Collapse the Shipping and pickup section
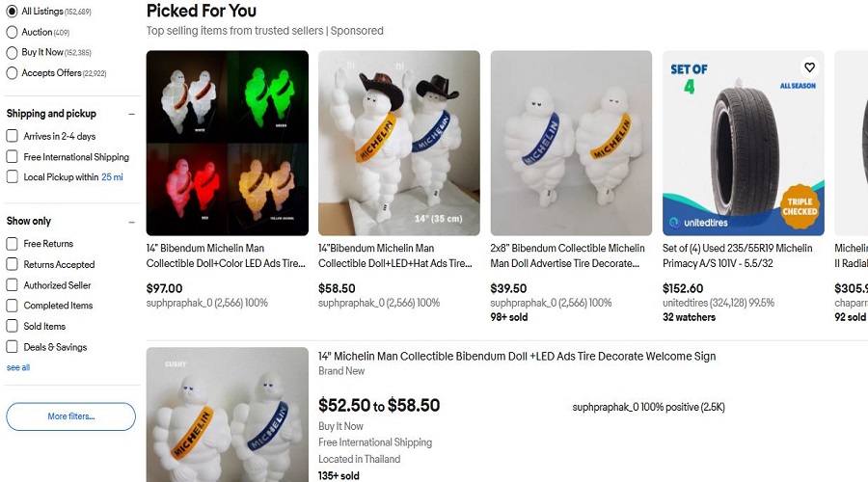 (131, 114)
